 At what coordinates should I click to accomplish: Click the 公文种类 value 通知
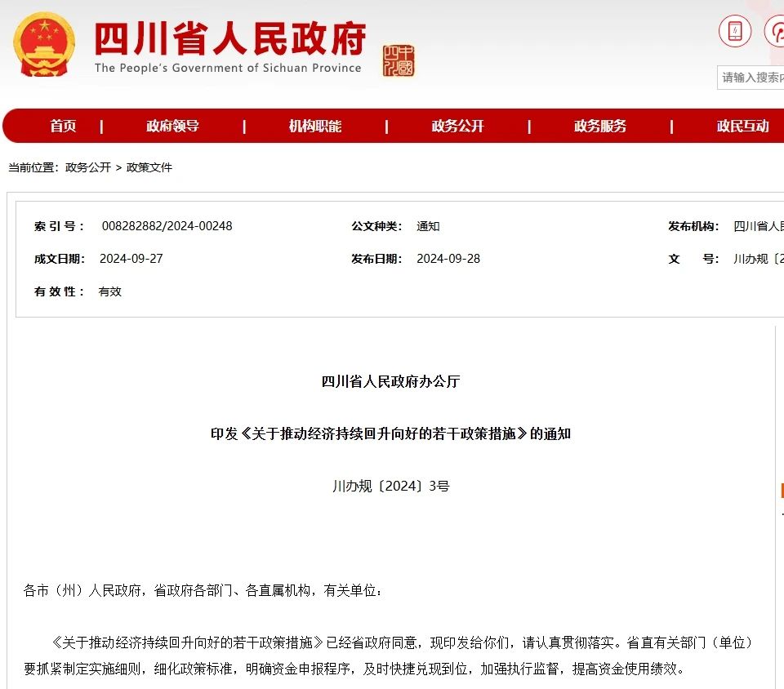click(428, 226)
